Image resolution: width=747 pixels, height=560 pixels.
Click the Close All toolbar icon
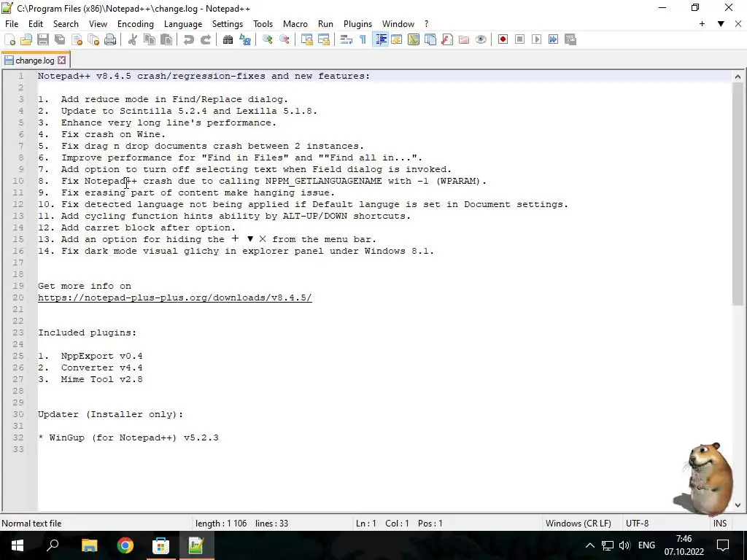pyautogui.click(x=93, y=39)
